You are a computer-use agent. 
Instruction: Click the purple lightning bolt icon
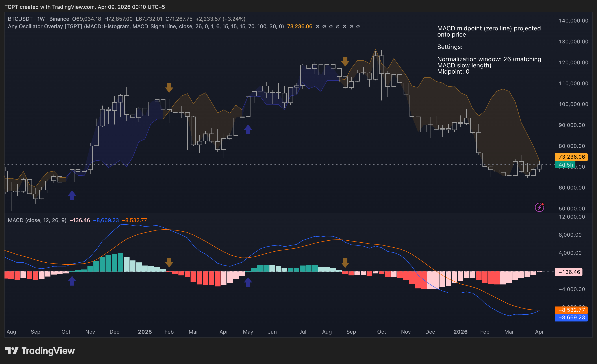539,207
